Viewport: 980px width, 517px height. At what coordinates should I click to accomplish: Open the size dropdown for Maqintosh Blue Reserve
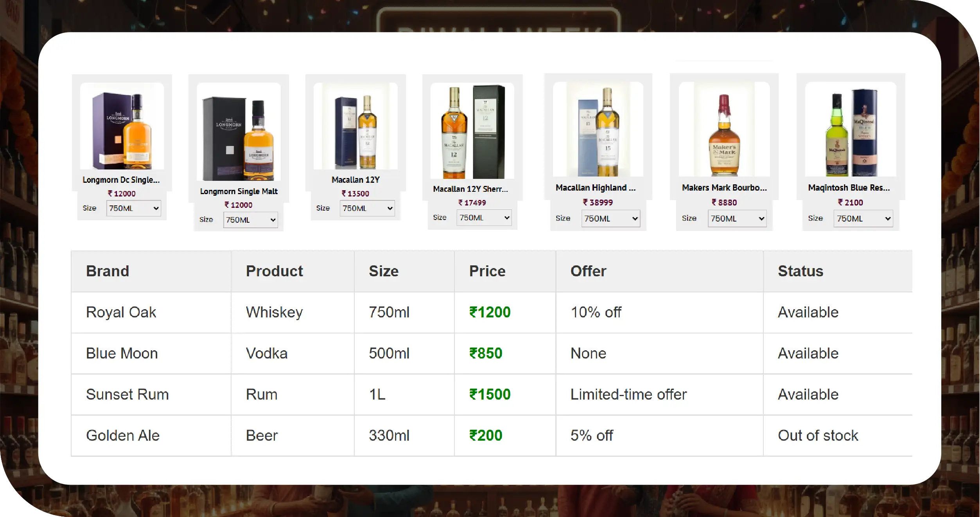(863, 218)
